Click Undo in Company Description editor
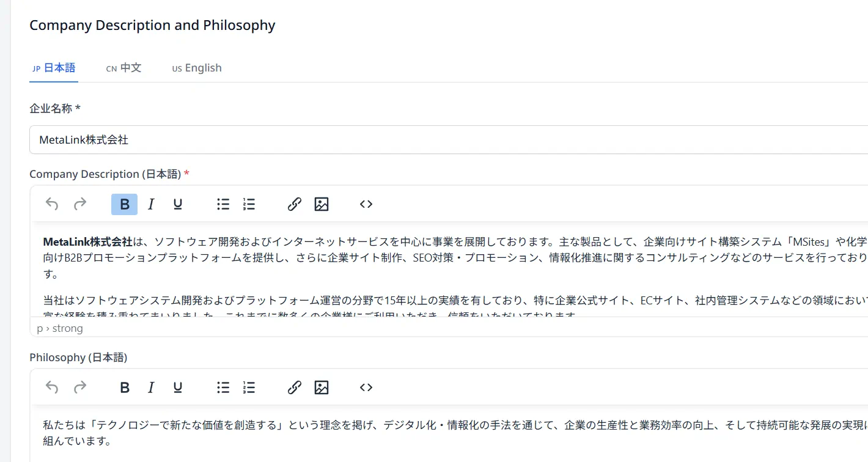 [52, 204]
